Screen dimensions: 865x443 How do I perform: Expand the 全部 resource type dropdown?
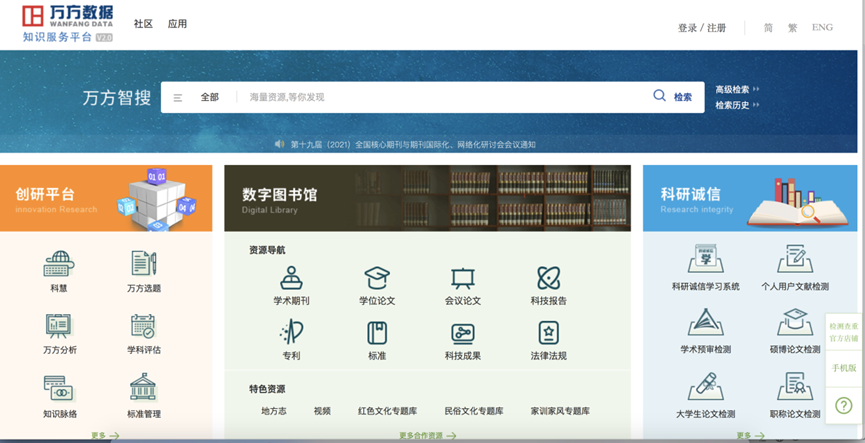point(210,97)
